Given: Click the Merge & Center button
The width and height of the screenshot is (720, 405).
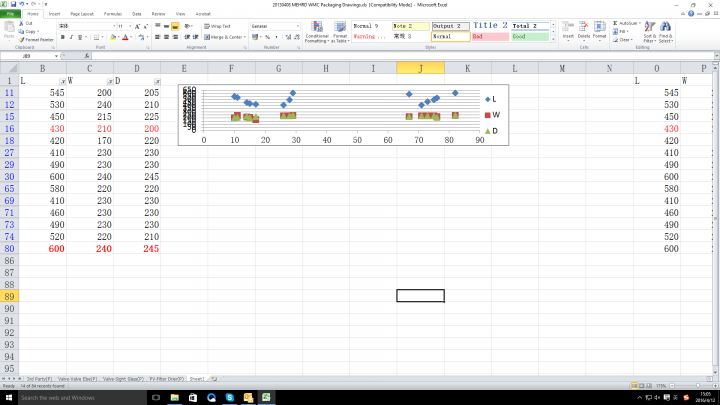Looking at the screenshot, I should 225,37.
